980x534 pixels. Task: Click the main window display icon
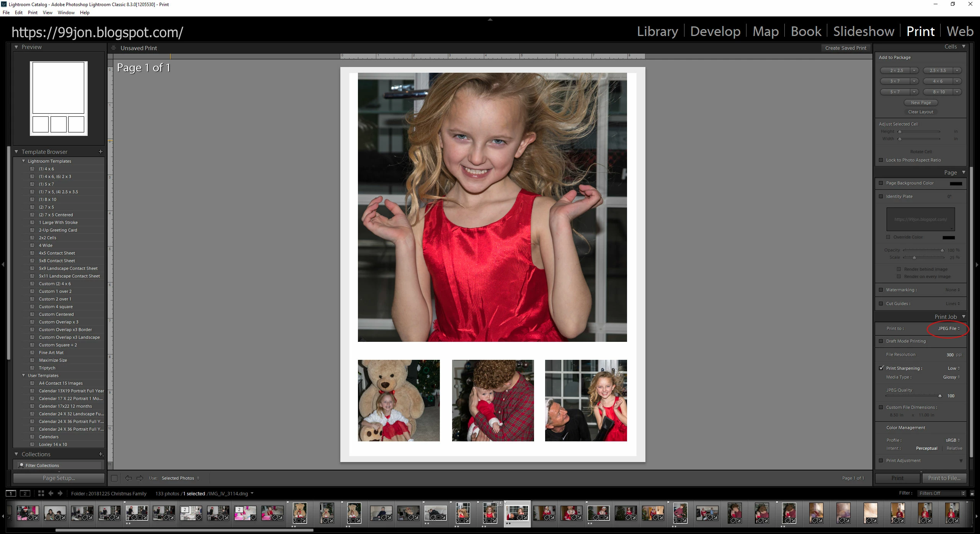pos(11,493)
